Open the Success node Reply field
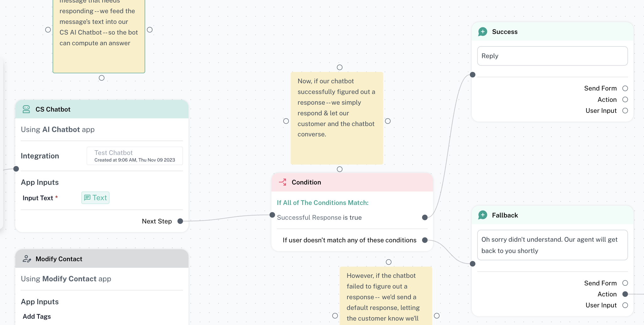 click(x=552, y=56)
